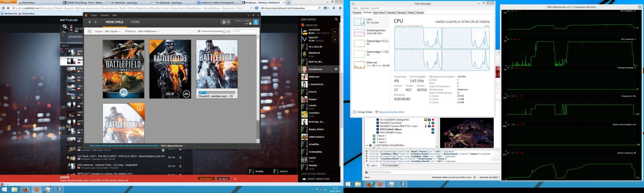This screenshot has height=193, width=644.
Task: Open Freunde menu in Origin
Action: click(104, 15)
